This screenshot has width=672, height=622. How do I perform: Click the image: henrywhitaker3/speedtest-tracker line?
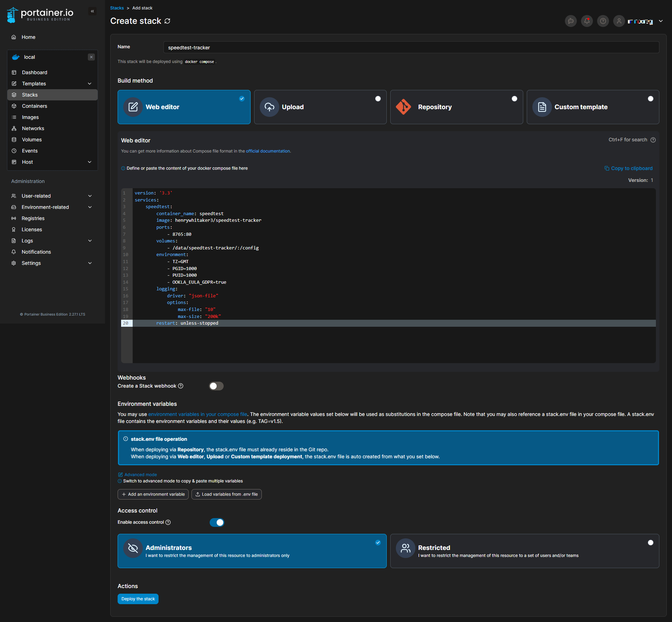click(209, 220)
